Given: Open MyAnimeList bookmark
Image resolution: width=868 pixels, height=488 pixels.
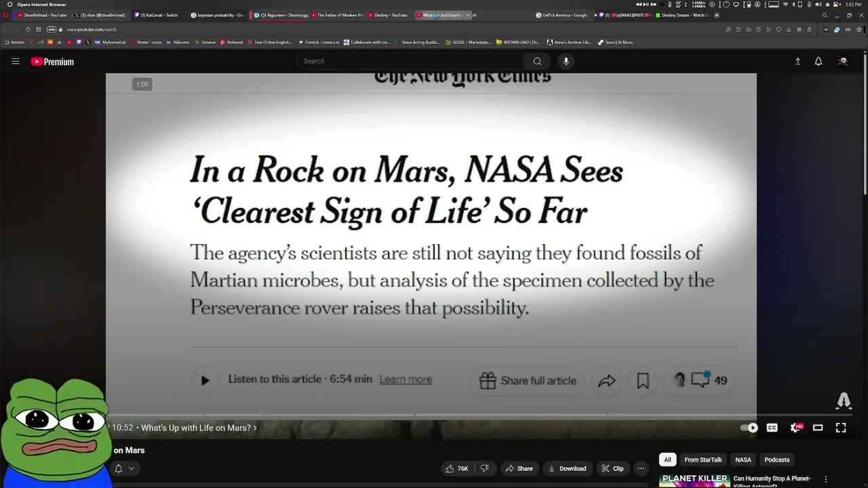Looking at the screenshot, I should coord(110,42).
